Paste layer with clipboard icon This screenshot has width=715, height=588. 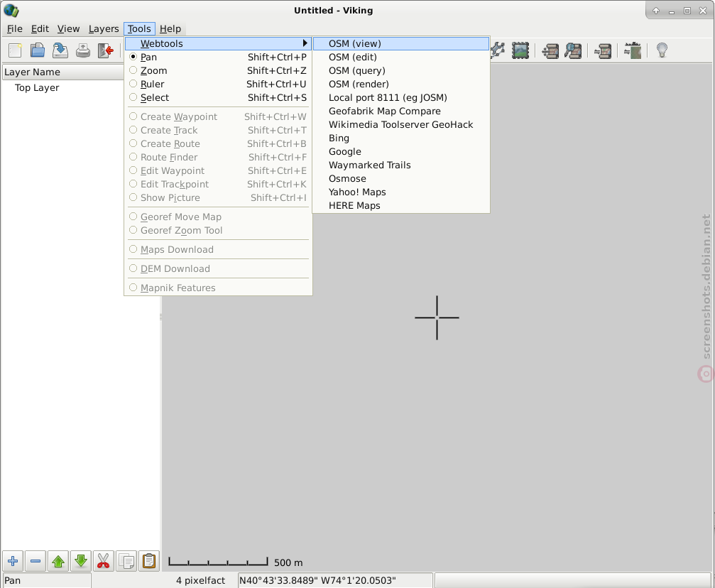pyautogui.click(x=148, y=561)
